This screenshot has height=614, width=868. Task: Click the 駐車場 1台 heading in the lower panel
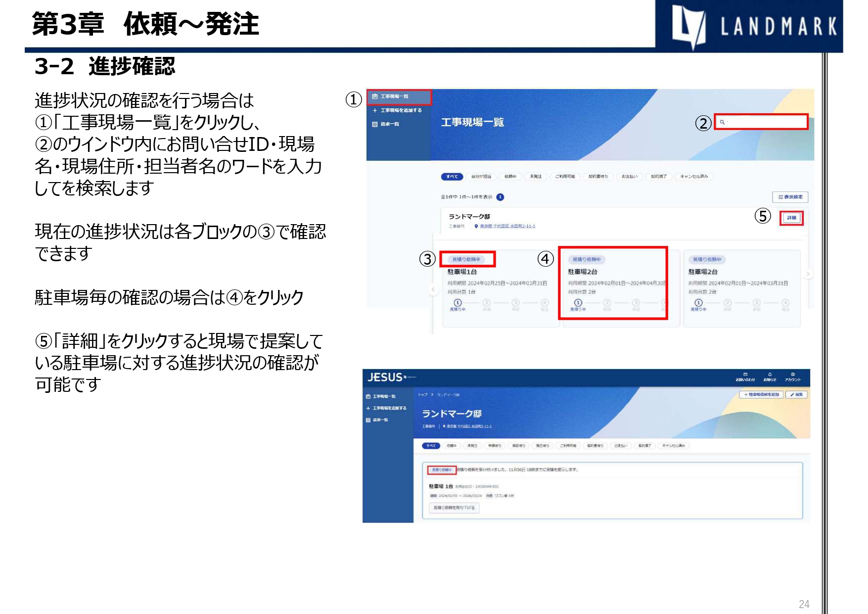click(x=441, y=486)
